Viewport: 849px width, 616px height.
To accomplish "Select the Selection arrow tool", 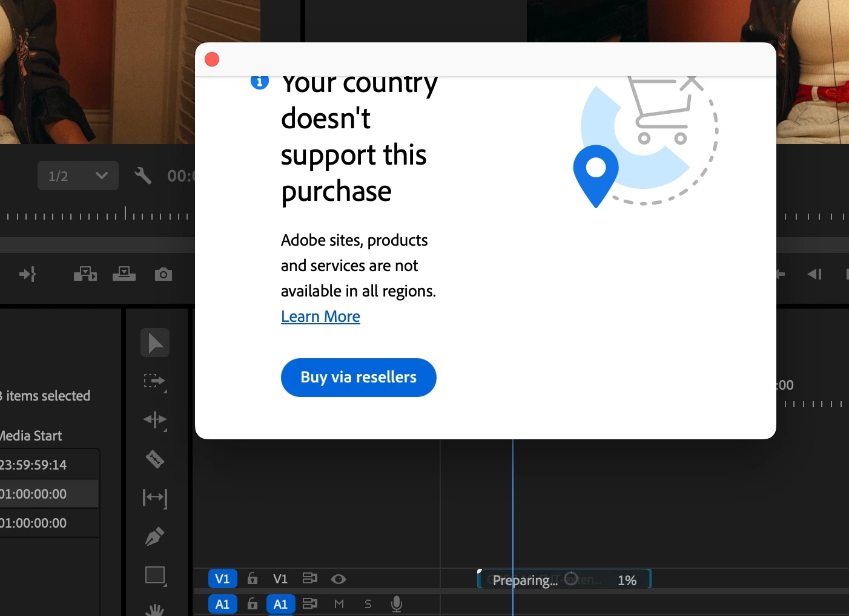I will coord(155,342).
